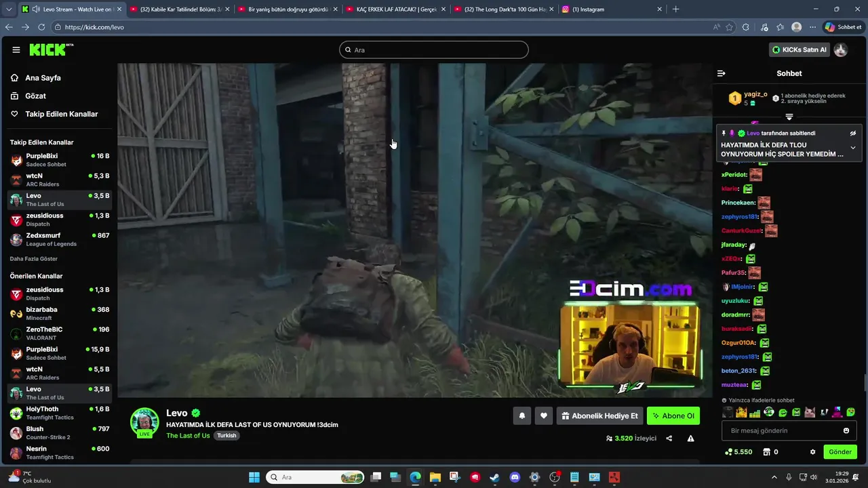Open the channel shop icon next to 0
Image resolution: width=868 pixels, height=488 pixels.
click(x=766, y=452)
